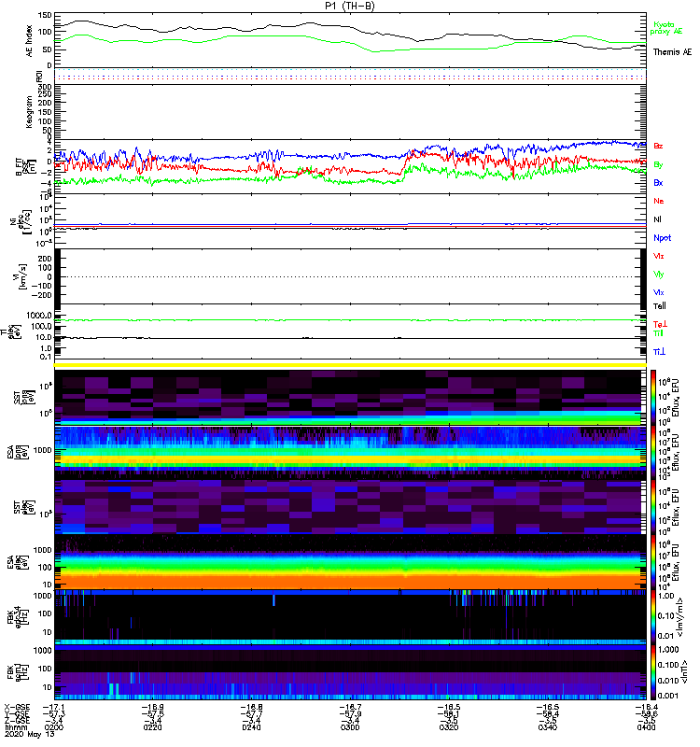Screen dimensions: 700x747
Task: Click the ESA ions Eflux color bar
Action: (653, 452)
